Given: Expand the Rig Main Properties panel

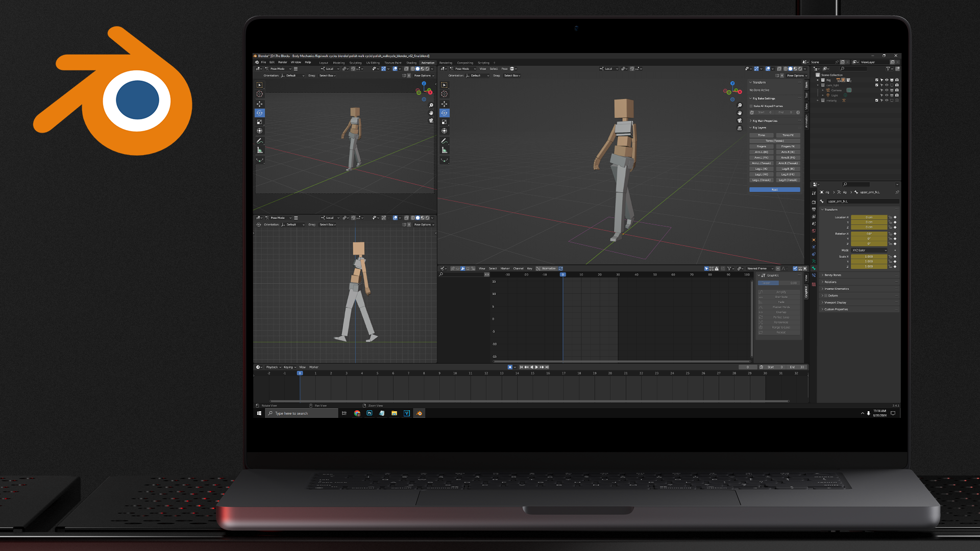Looking at the screenshot, I should click(765, 121).
